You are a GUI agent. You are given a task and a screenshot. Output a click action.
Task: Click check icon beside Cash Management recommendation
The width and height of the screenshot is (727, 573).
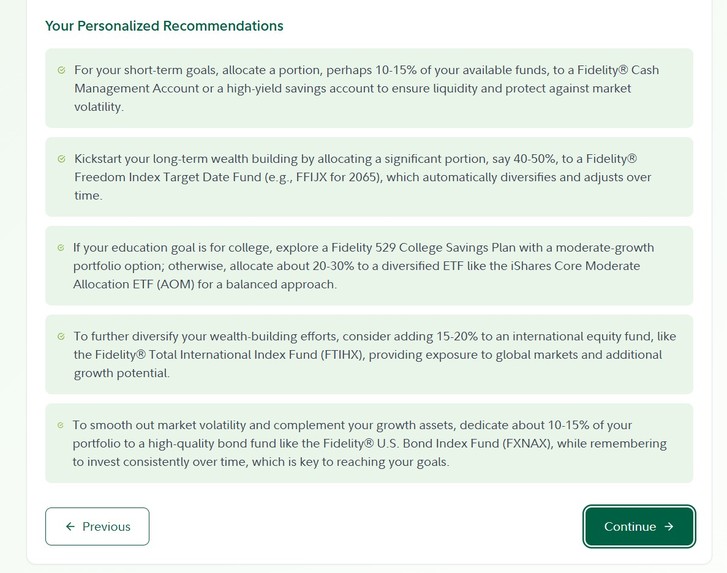(x=61, y=70)
